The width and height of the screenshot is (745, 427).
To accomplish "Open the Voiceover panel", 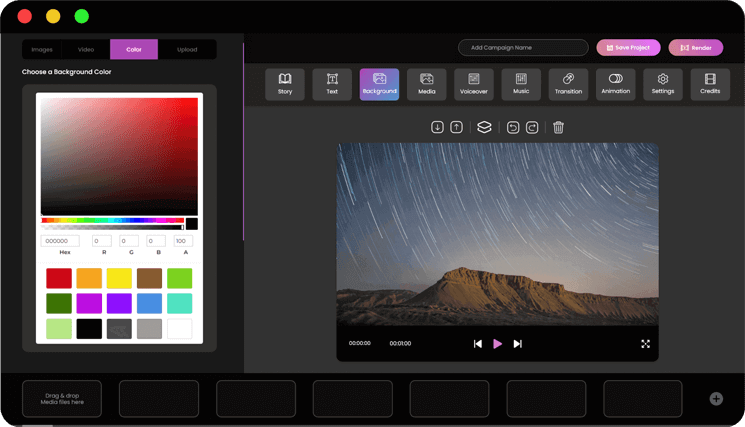I will click(474, 84).
